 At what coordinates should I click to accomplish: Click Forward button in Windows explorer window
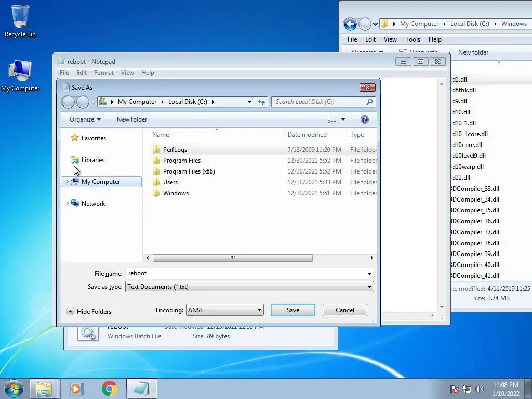point(365,24)
